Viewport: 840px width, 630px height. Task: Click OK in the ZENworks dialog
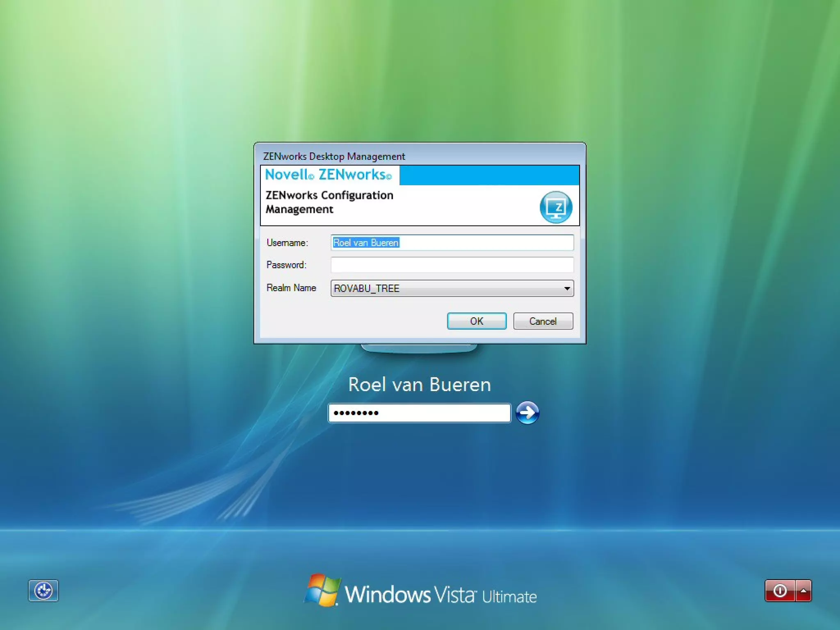click(x=477, y=321)
